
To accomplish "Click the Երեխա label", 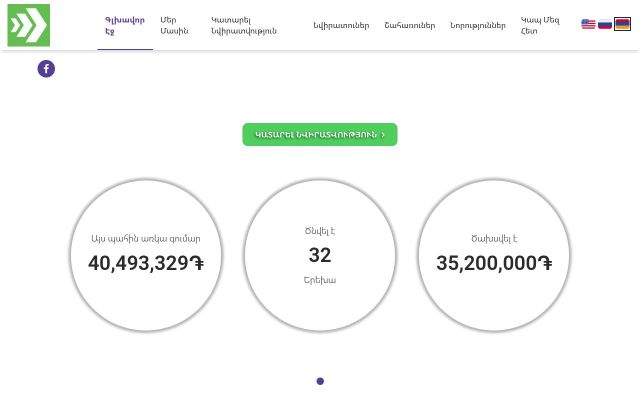I will pyautogui.click(x=320, y=280).
